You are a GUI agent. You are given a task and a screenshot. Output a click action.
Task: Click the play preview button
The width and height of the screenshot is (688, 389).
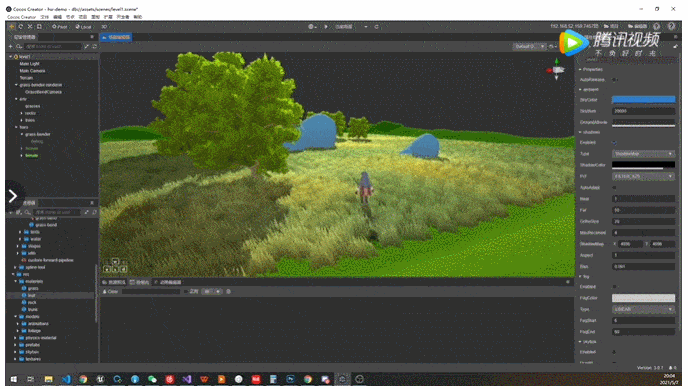coord(326,27)
